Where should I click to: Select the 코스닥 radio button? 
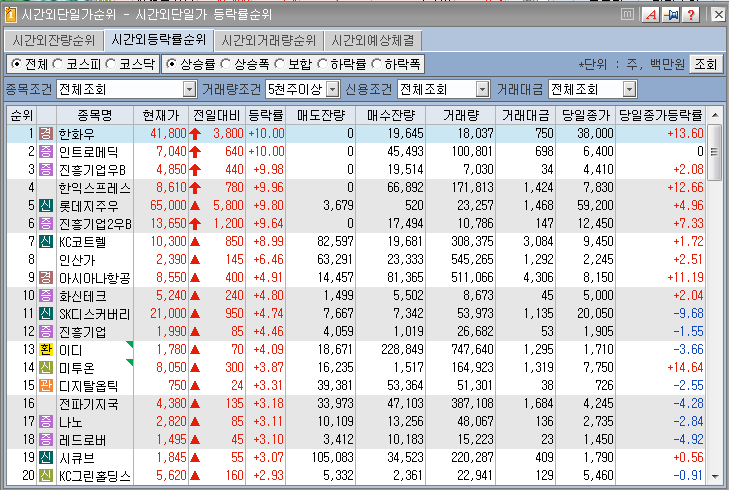click(110, 64)
